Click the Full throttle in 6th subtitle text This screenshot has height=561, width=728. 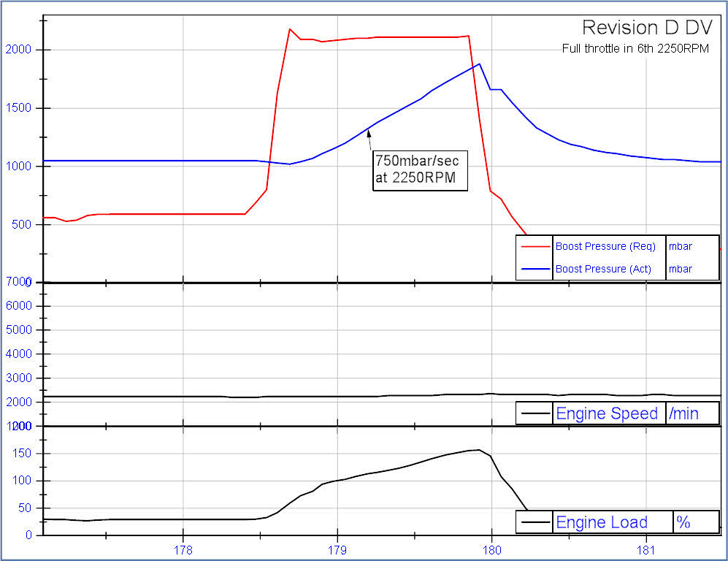click(635, 50)
